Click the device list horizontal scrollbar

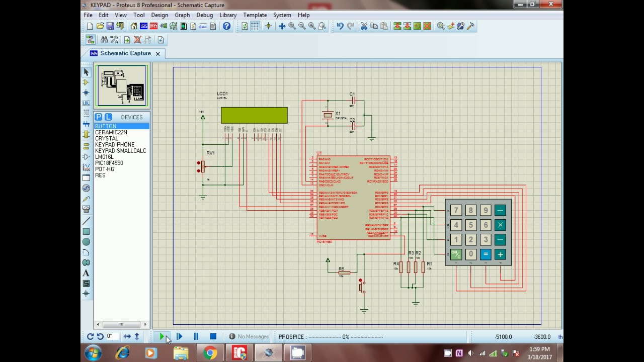[122, 324]
